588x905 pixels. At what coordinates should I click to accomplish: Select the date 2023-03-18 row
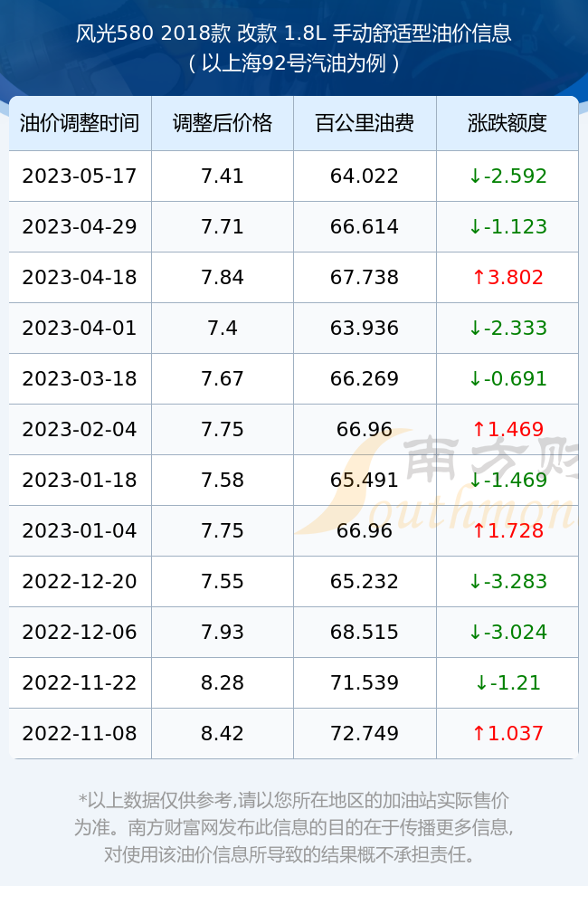click(x=294, y=378)
